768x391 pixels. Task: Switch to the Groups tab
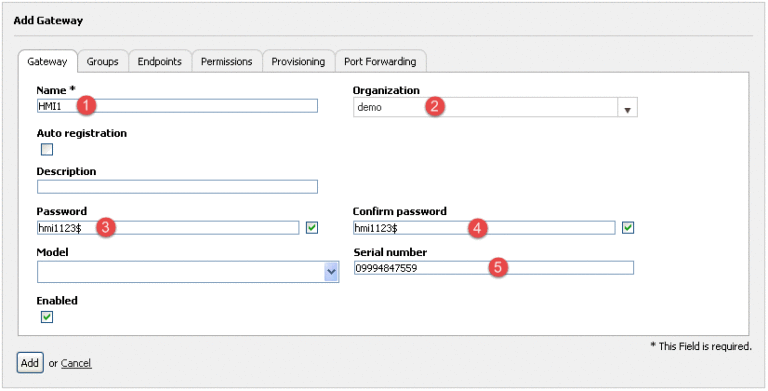tap(103, 62)
